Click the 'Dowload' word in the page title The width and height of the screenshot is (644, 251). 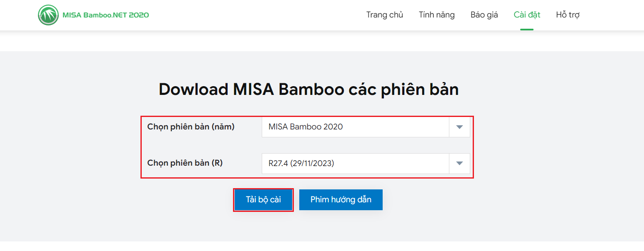(193, 89)
